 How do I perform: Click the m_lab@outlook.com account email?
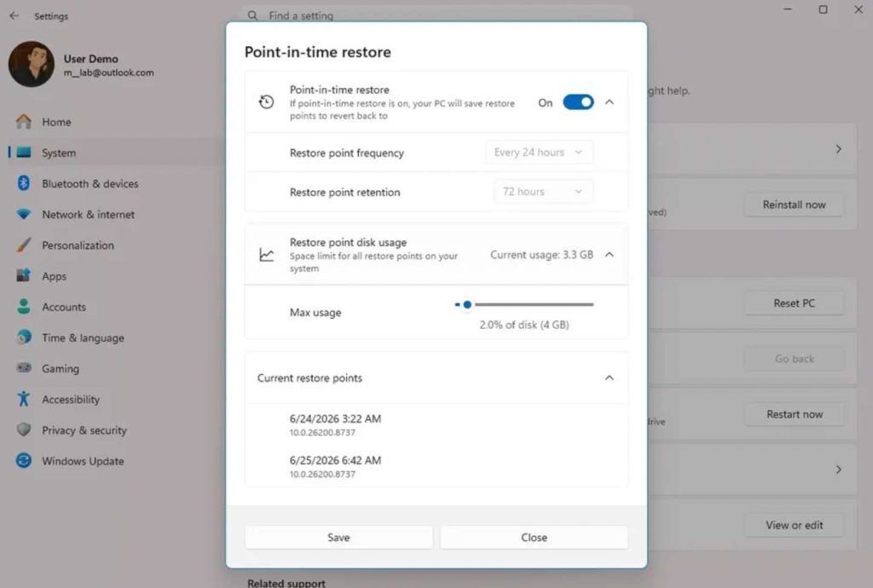coord(108,73)
